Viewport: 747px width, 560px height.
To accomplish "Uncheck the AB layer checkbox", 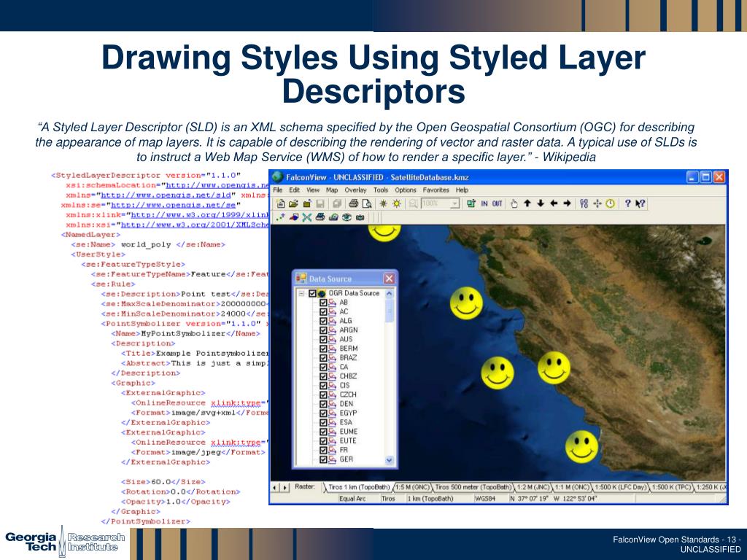I will click(323, 303).
